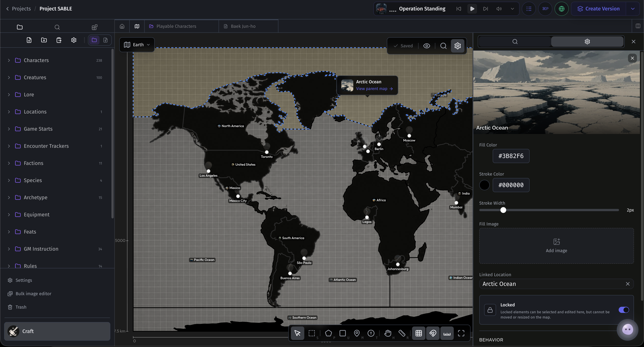Switch to Playable Characters tab
Viewport: 644px width, 347px height.
(181, 26)
